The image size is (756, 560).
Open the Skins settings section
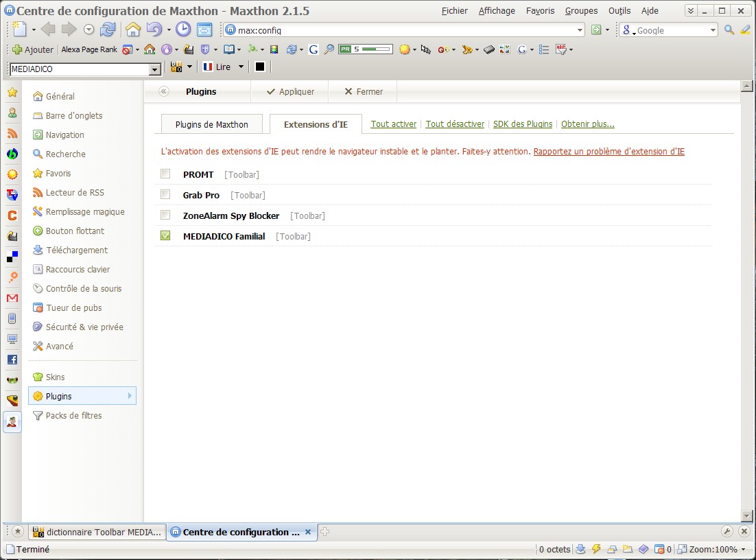coord(49,377)
